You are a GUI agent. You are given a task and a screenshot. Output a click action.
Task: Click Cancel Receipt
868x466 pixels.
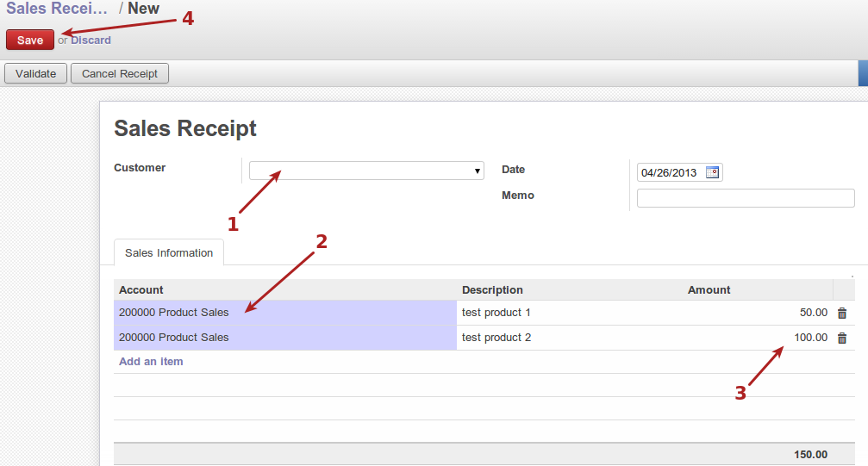(x=120, y=73)
